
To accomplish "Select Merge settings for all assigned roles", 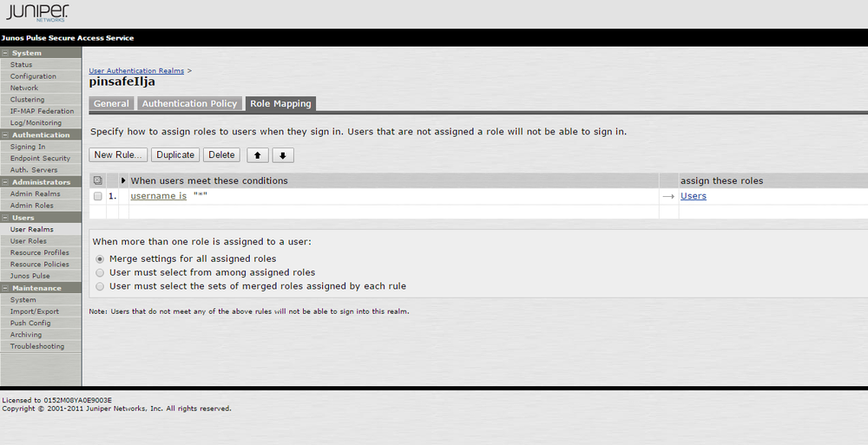I will (x=100, y=259).
